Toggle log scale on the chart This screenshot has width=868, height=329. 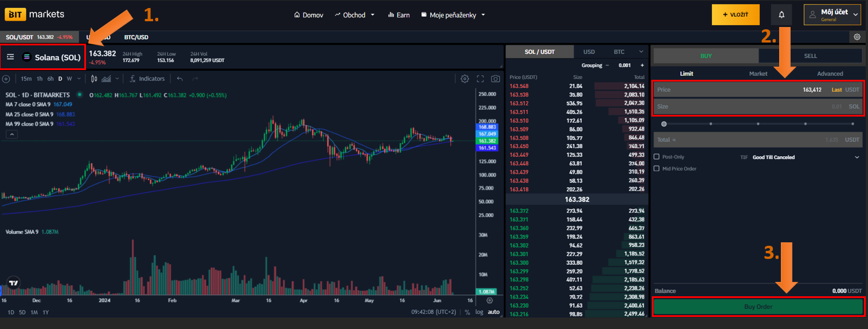point(479,312)
